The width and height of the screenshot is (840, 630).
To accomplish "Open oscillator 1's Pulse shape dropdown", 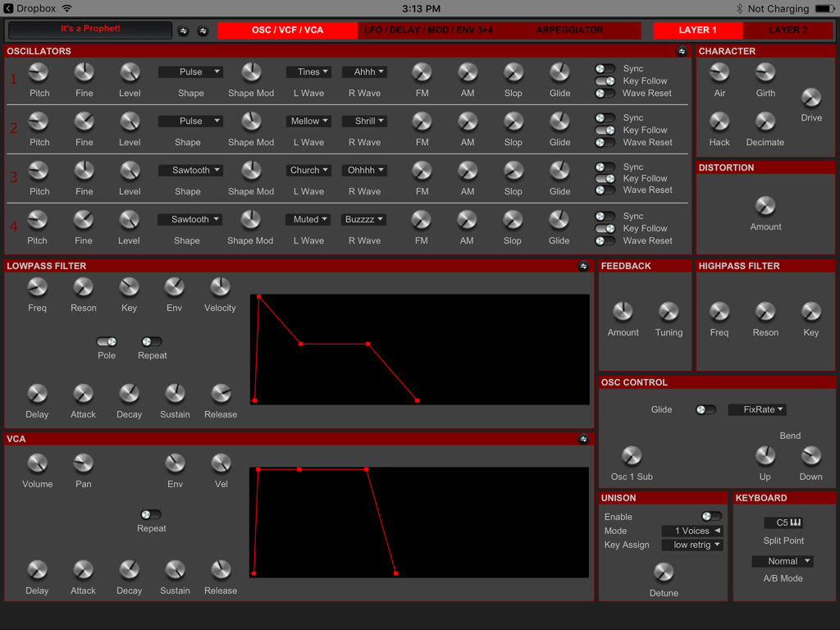I will coord(190,71).
